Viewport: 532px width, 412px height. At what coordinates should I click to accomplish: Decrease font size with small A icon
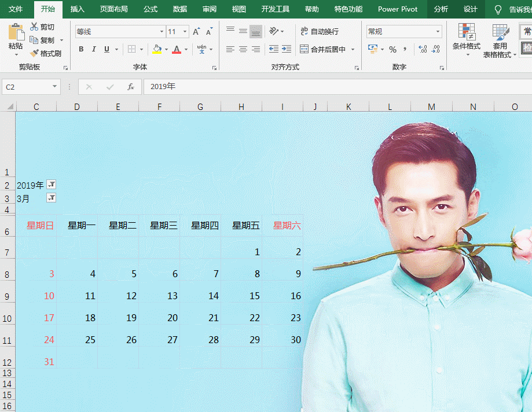(x=210, y=31)
